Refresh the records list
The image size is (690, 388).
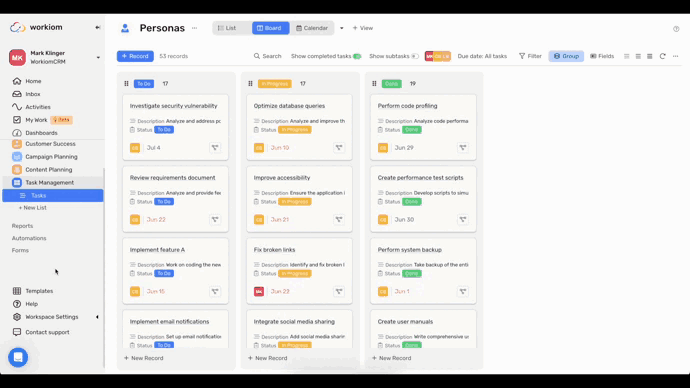[x=662, y=56]
